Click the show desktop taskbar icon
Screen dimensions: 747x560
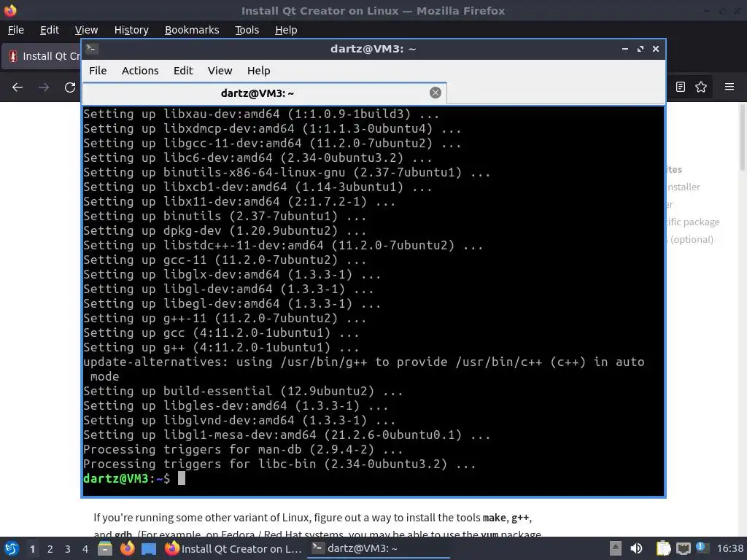[x=149, y=548]
